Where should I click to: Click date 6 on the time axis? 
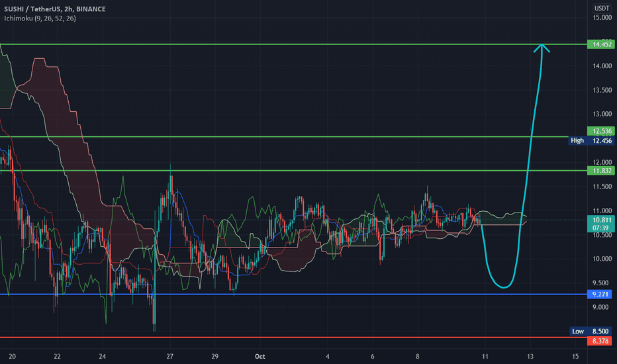[372, 357]
